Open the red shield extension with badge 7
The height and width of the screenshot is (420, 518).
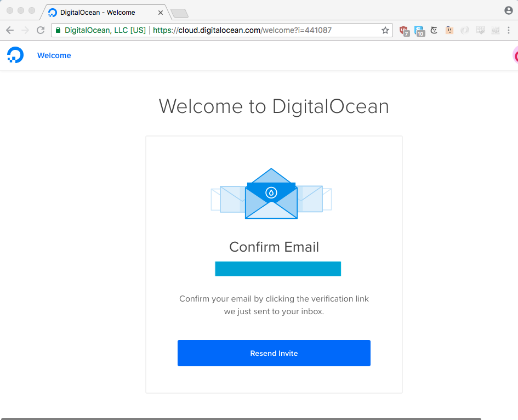pos(404,31)
